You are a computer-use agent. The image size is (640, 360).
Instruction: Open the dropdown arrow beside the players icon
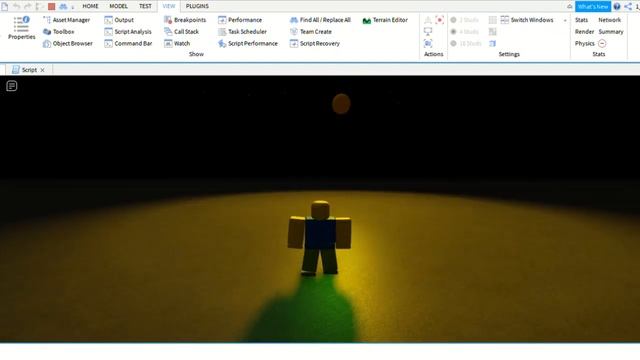(73, 7)
